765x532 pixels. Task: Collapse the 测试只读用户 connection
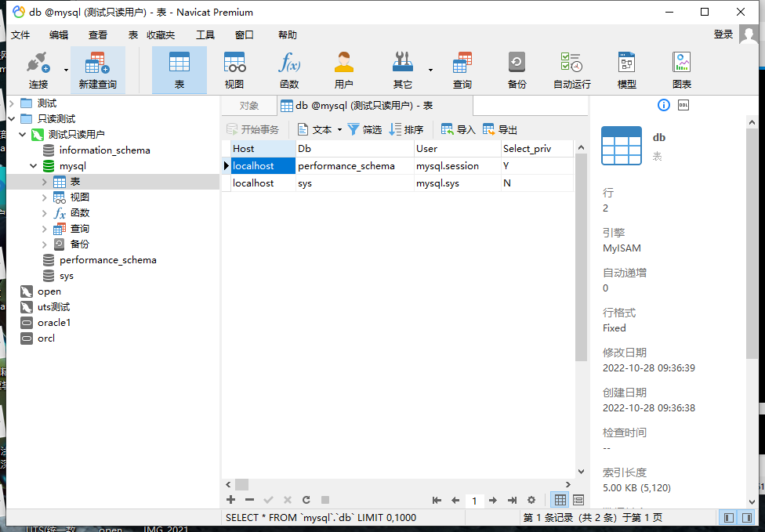[x=23, y=135]
